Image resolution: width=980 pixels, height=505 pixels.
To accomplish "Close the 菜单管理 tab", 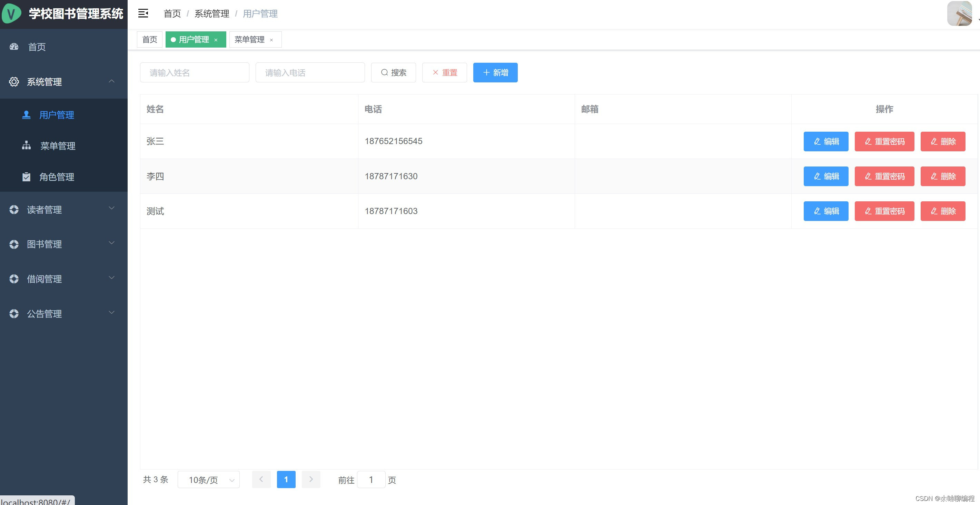I will click(x=271, y=40).
